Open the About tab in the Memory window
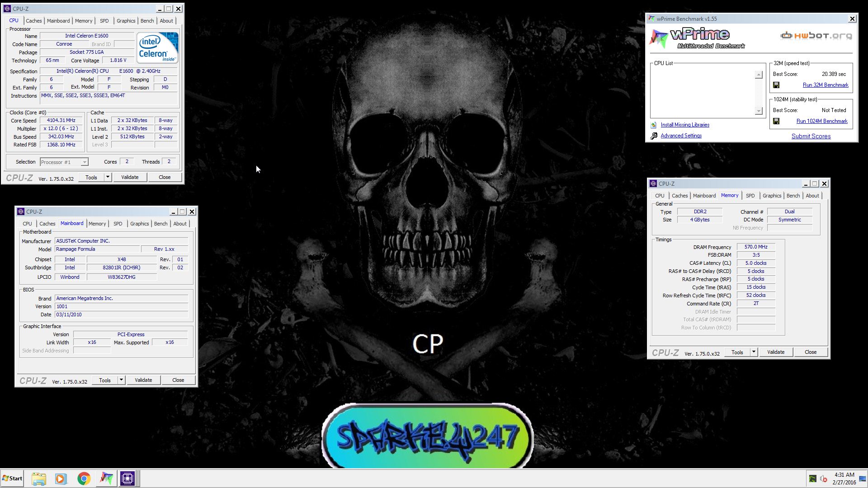868x488 pixels. (812, 196)
